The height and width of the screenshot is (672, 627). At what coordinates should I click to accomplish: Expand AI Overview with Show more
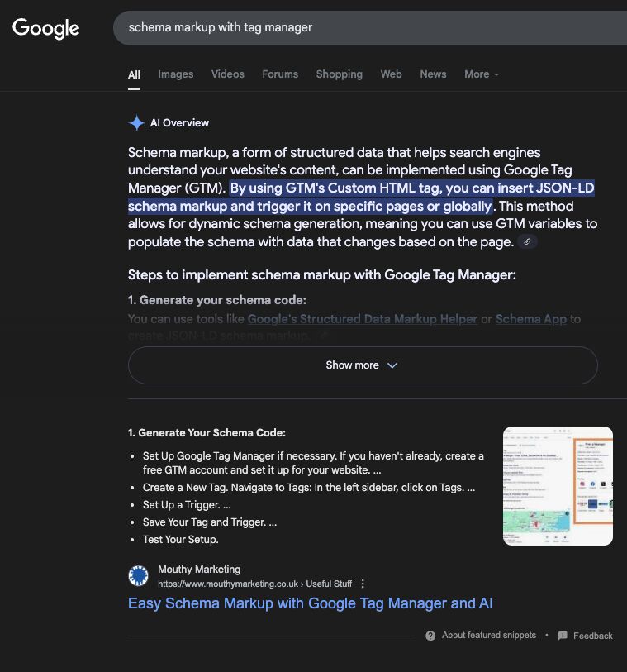point(362,365)
